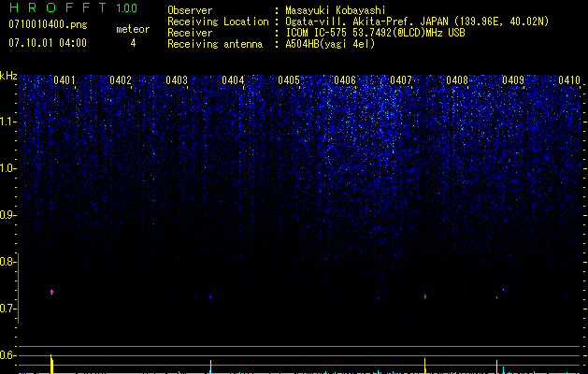588x374 pixels.
Task: Click the Ogata-vill. Akita-Pref. JAPAN location text
Action: [x=417, y=22]
